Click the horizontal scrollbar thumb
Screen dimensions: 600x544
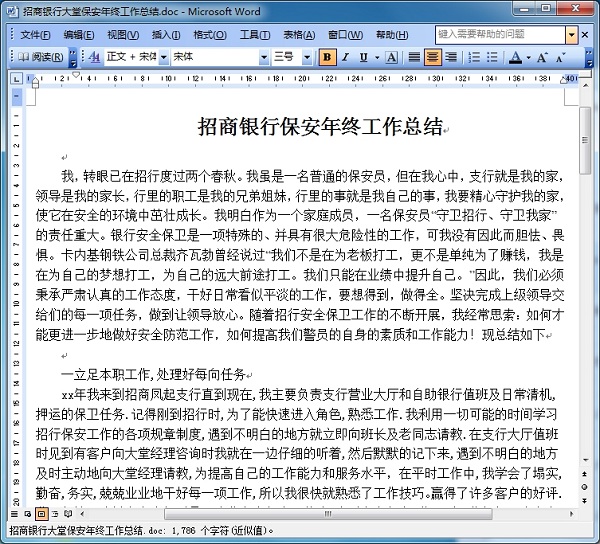tap(328, 514)
